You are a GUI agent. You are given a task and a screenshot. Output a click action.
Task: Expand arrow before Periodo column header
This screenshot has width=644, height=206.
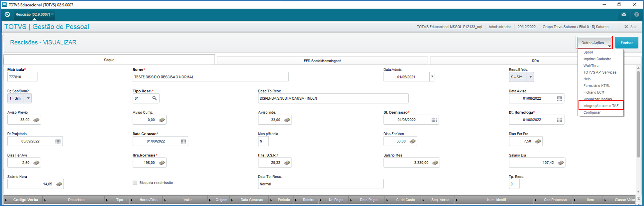coord(270,200)
